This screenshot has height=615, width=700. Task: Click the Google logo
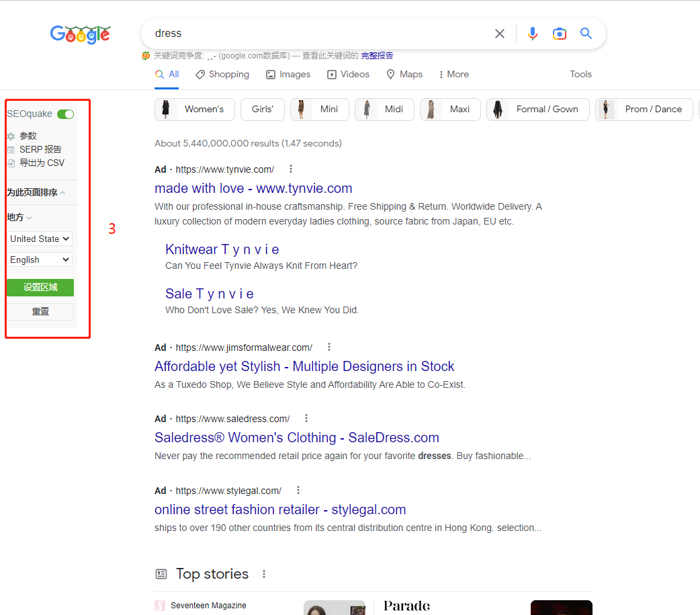(80, 34)
